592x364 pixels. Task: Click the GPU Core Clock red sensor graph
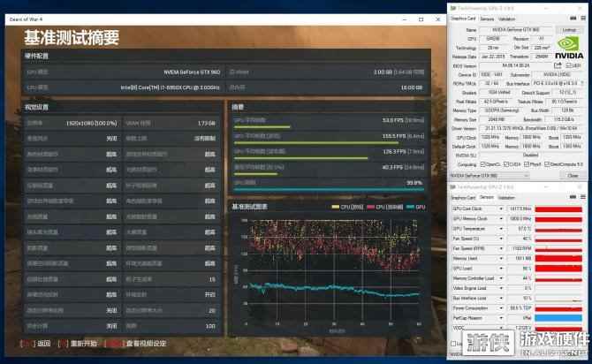pyautogui.click(x=558, y=209)
